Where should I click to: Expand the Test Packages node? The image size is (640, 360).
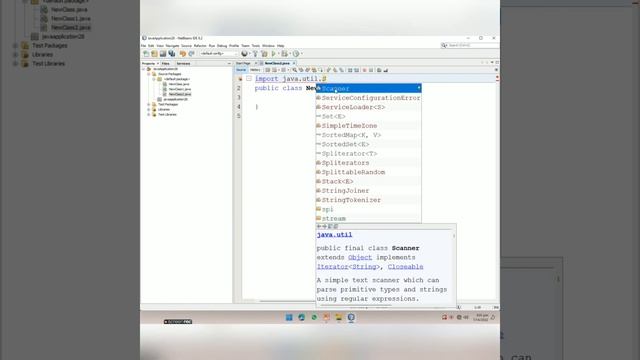149,104
